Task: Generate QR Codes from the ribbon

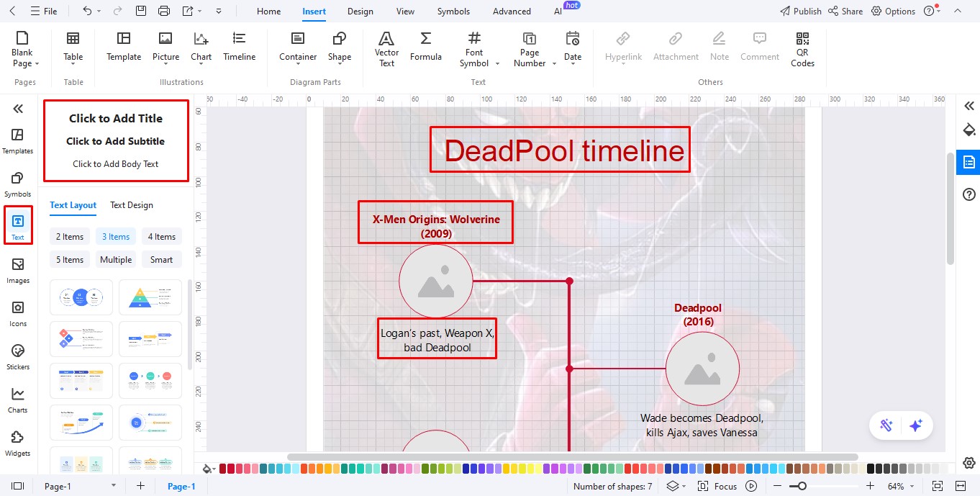Action: (x=802, y=49)
